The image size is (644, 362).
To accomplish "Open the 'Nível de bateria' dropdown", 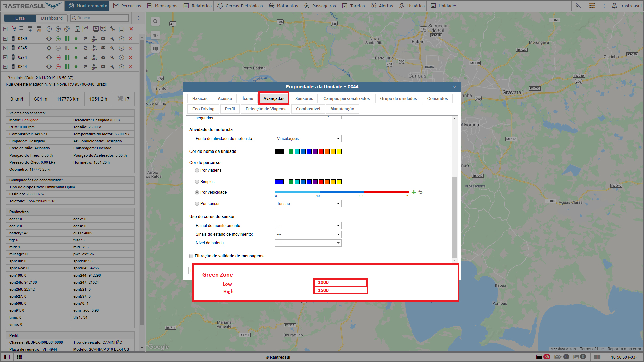I will click(308, 243).
